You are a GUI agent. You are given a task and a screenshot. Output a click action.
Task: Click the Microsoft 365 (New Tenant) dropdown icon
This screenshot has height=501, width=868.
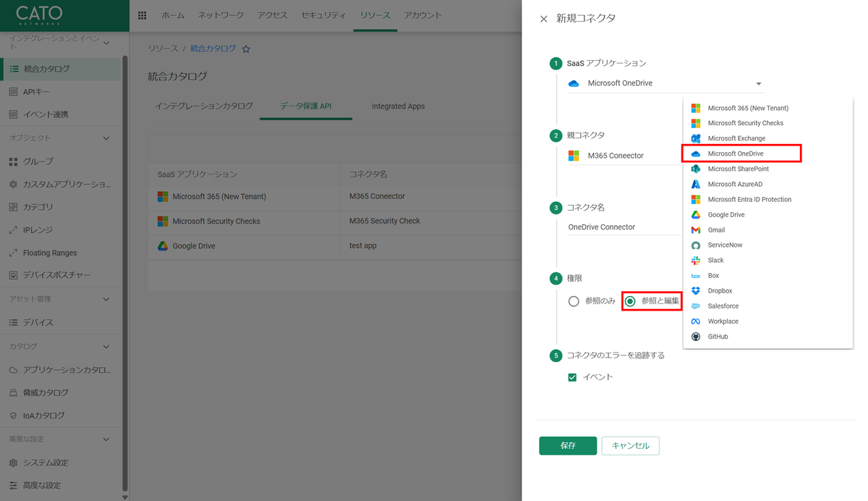[x=696, y=108]
